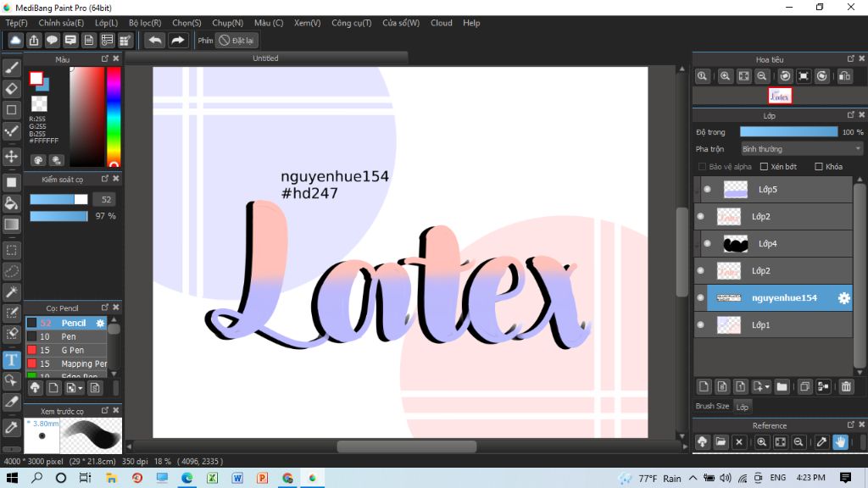
Task: Merge layer down icon in Lớp panel
Action: (823, 386)
